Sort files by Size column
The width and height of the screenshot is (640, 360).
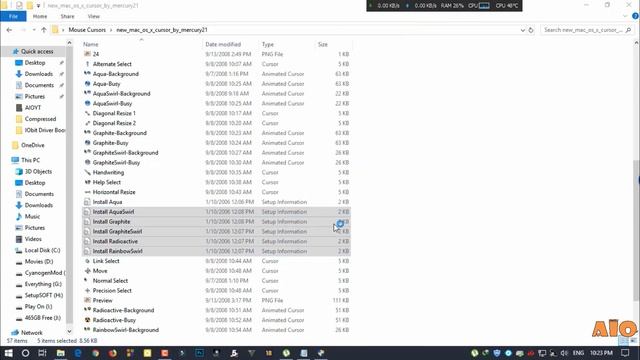[322, 44]
